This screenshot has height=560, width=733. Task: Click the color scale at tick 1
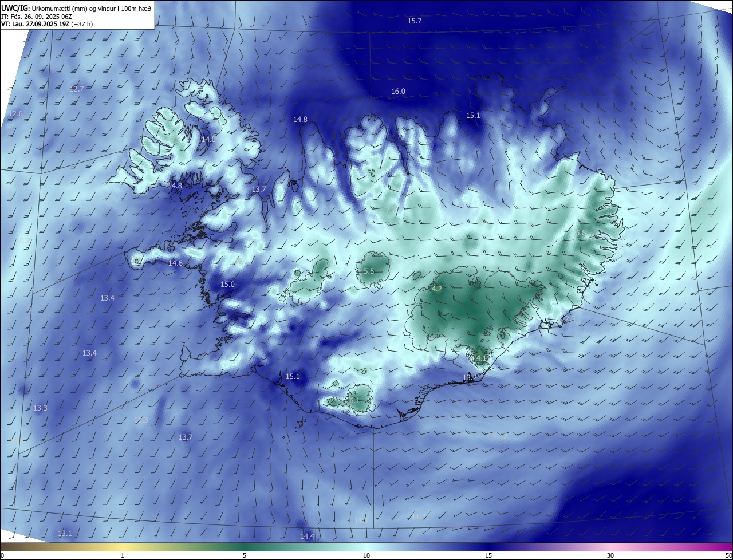(x=123, y=555)
